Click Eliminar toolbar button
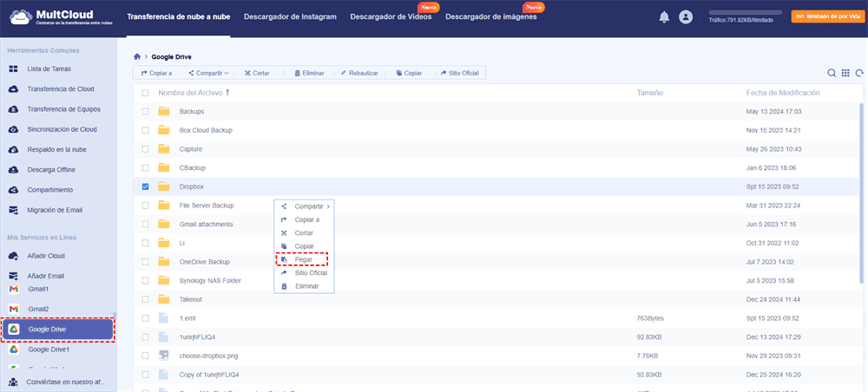 pyautogui.click(x=310, y=73)
